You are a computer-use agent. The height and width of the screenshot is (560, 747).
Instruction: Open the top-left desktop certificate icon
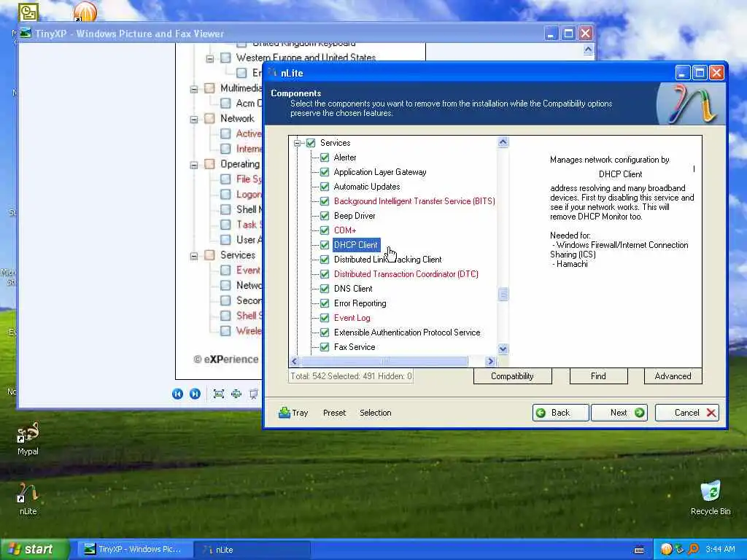coord(28,12)
